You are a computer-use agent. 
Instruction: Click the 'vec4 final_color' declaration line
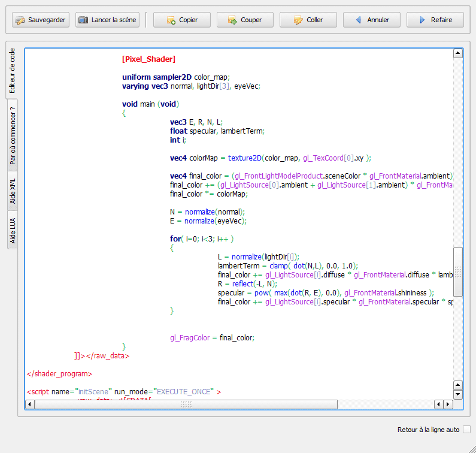point(311,176)
